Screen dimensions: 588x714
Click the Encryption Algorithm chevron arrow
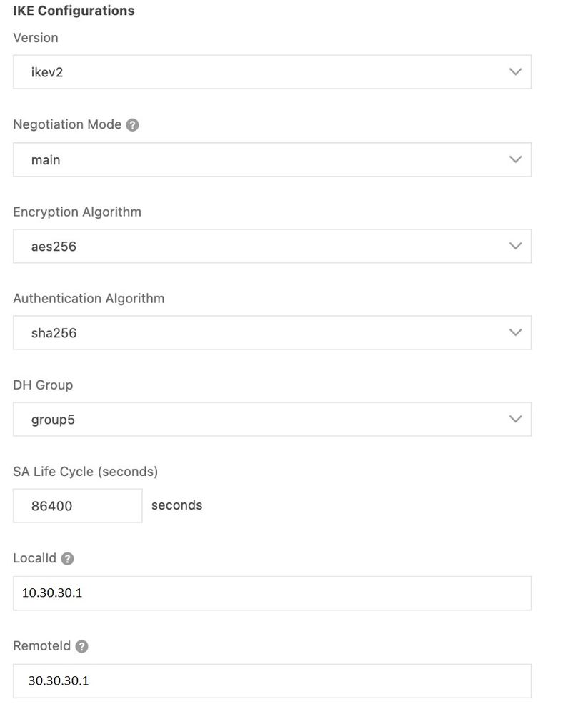[x=516, y=247]
